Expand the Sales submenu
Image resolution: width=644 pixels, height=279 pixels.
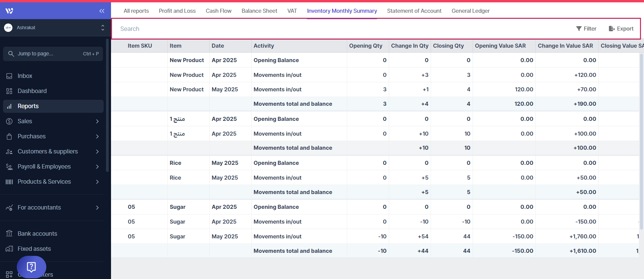coord(97,121)
